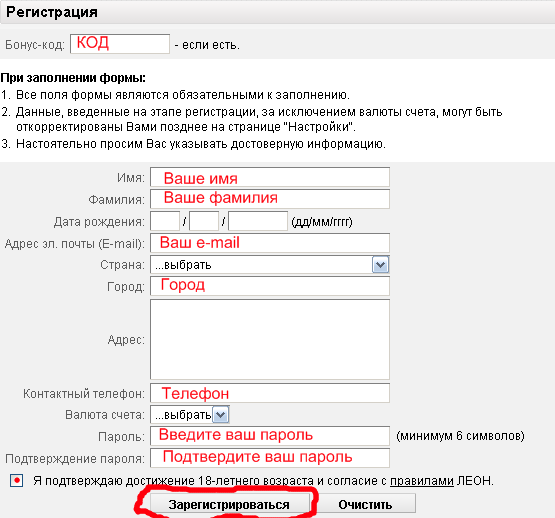
Task: Click the Бонус-код input field
Action: (x=120, y=44)
